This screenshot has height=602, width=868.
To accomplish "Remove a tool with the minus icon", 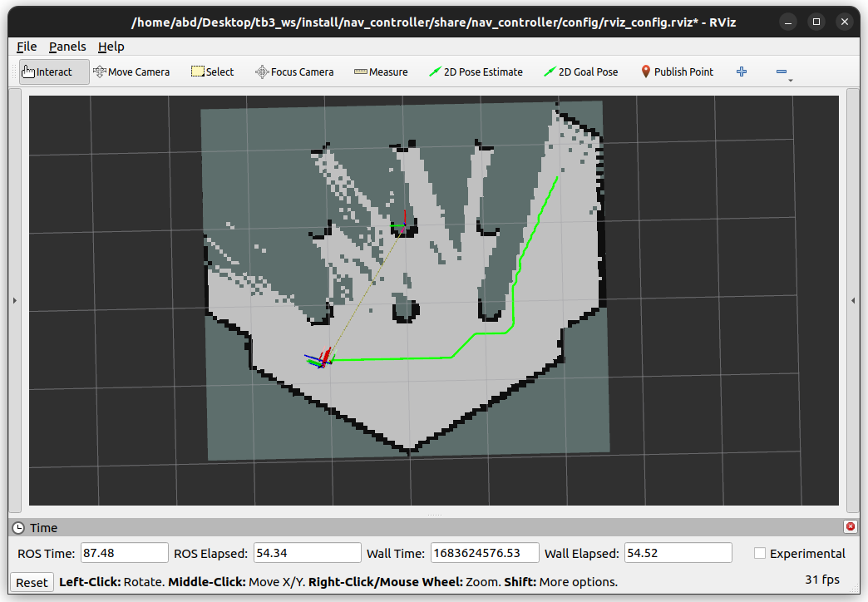I will point(782,72).
